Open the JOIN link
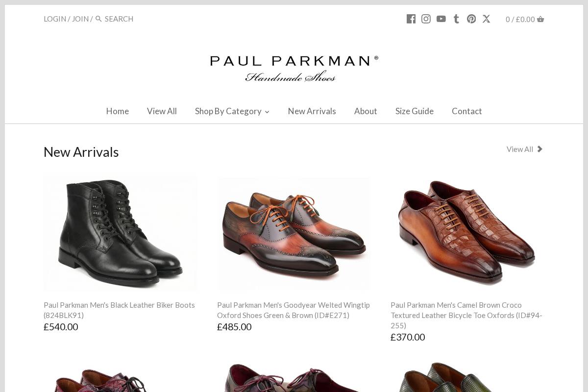This screenshot has height=392, width=588. click(x=80, y=19)
